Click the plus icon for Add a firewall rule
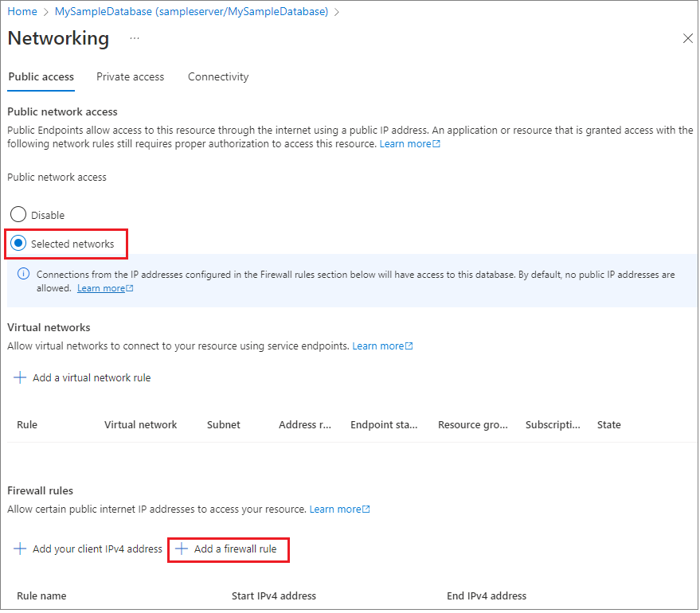 pos(182,549)
